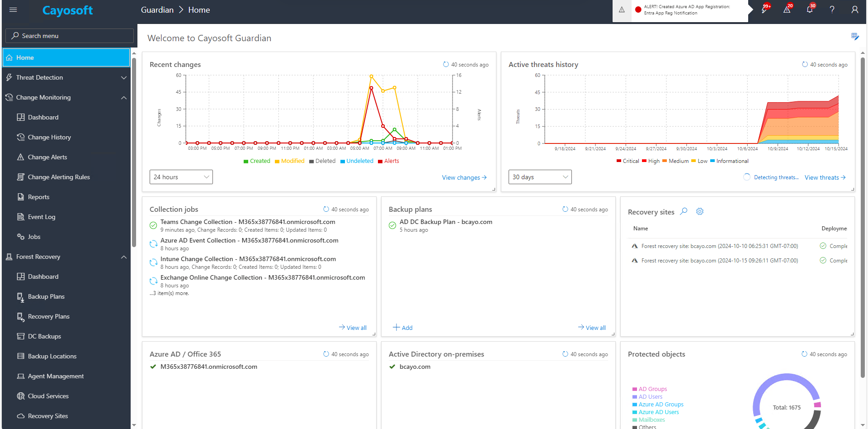Collapse the Change Monitoring menu section
The height and width of the screenshot is (429, 868).
[66, 97]
